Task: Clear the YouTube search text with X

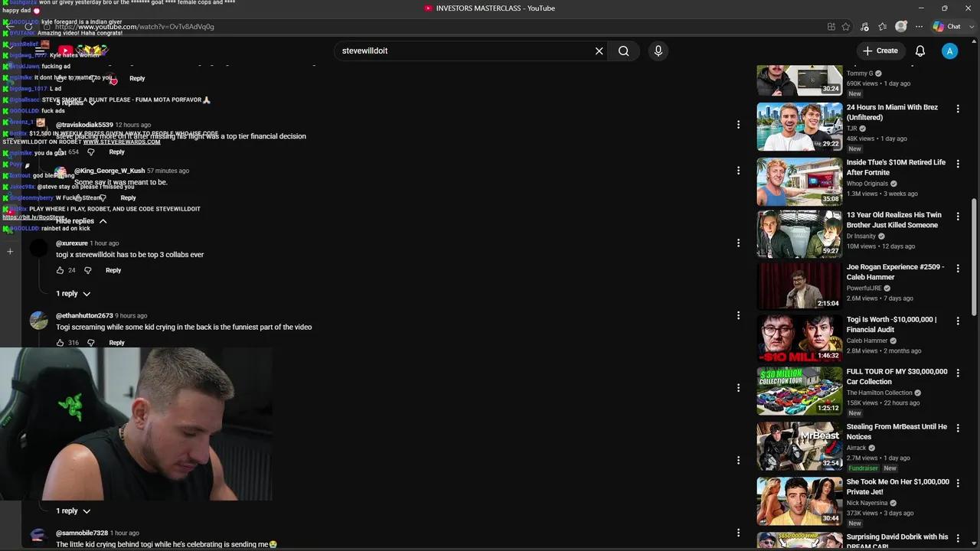Action: pyautogui.click(x=599, y=51)
